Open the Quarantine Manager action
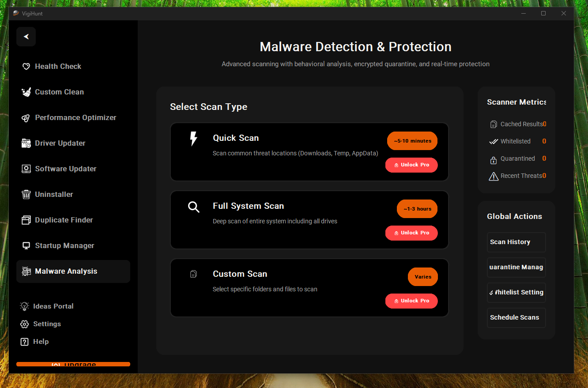 coord(516,267)
